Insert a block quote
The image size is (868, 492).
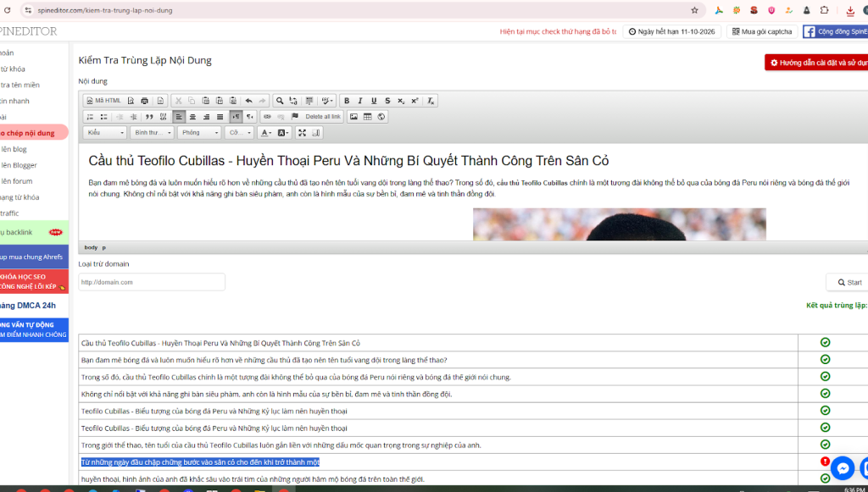tap(149, 117)
